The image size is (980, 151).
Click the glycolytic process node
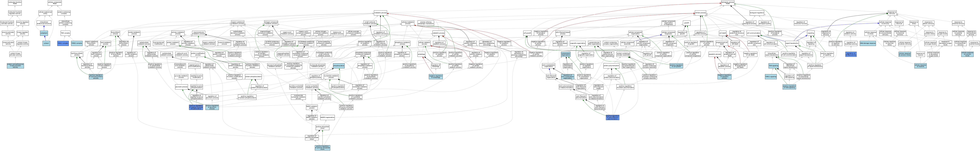[181, 87]
